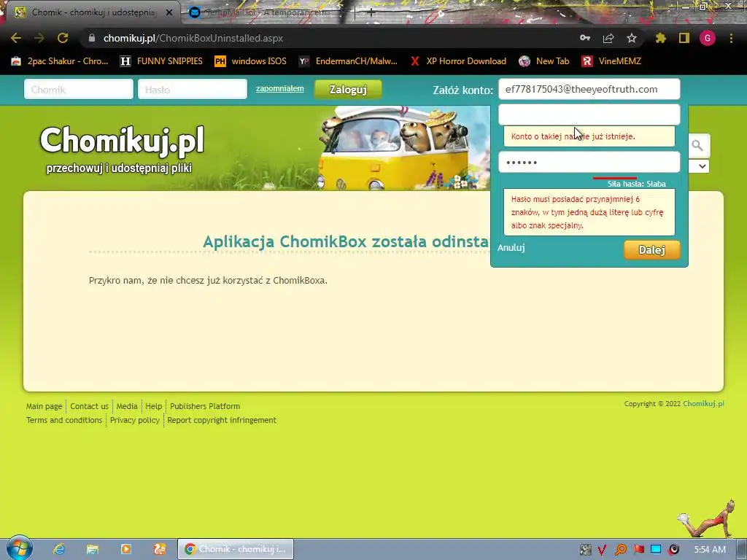Open the Publishers Platform footer link
The image size is (747, 560).
coord(205,406)
